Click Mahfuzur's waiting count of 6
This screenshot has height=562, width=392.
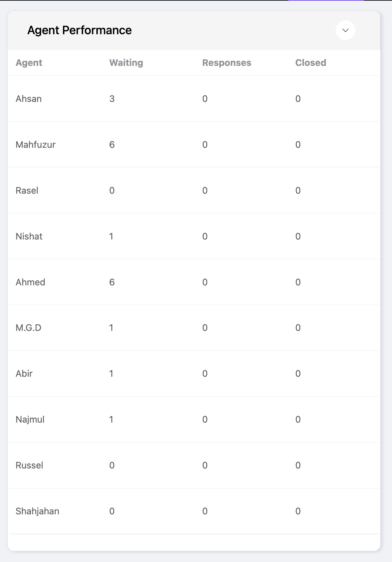112,145
